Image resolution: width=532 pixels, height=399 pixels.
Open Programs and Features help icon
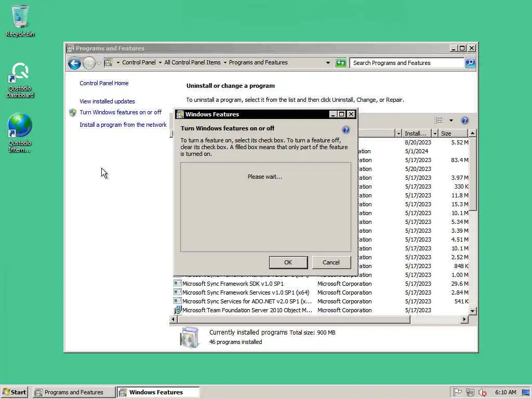(x=465, y=121)
